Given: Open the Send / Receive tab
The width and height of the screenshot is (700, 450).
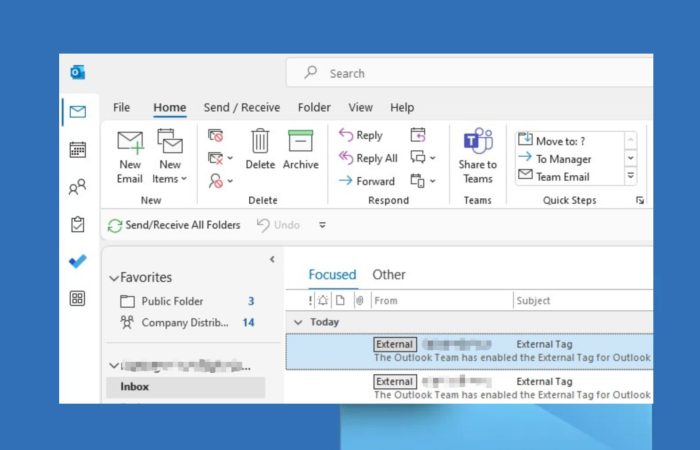Looking at the screenshot, I should pyautogui.click(x=242, y=108).
